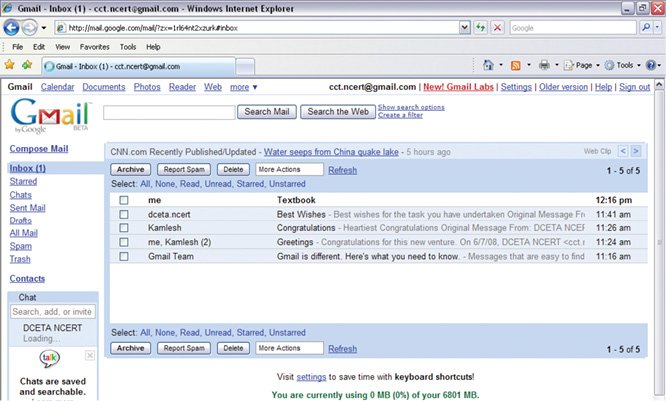The height and width of the screenshot is (401, 666).
Task: Click the Add to Favorites star icon
Action: point(27,65)
